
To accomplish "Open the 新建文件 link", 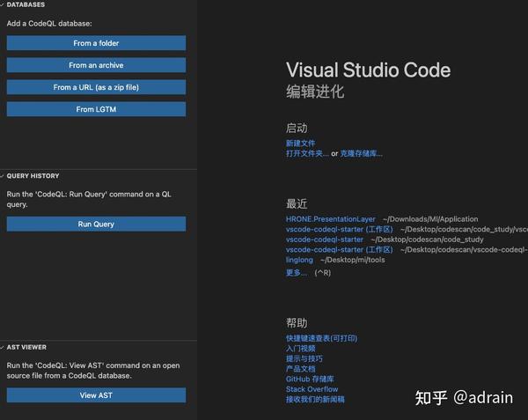I will [300, 144].
